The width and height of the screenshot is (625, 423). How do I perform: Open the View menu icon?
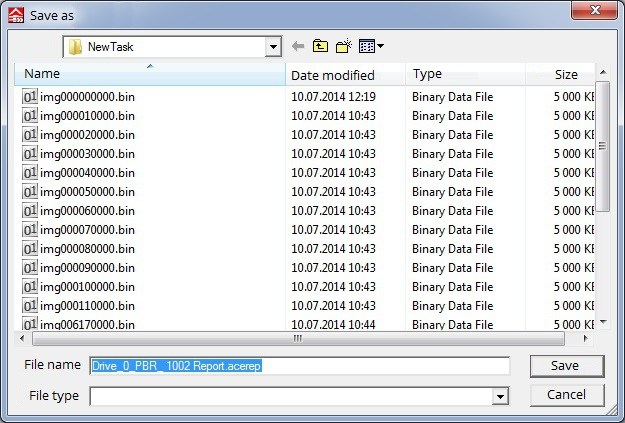click(x=366, y=46)
